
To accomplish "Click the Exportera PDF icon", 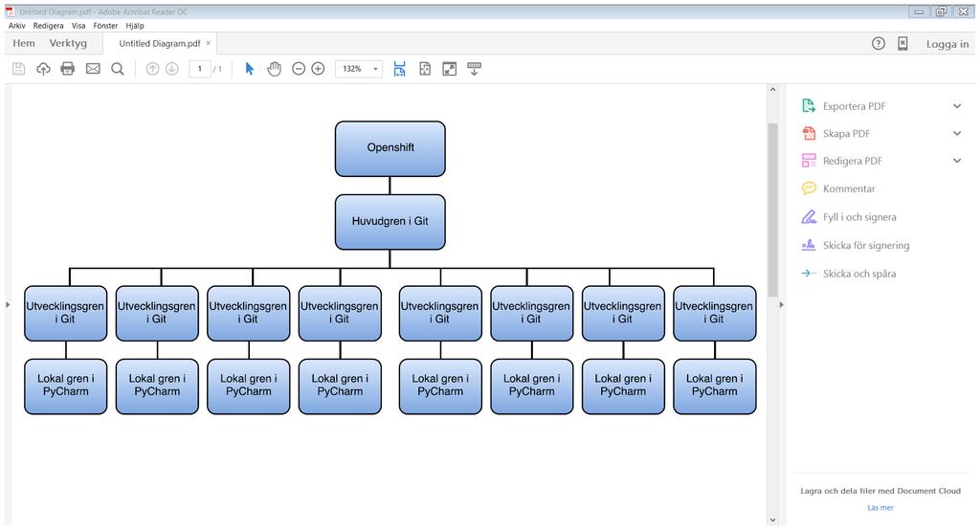I will (809, 105).
